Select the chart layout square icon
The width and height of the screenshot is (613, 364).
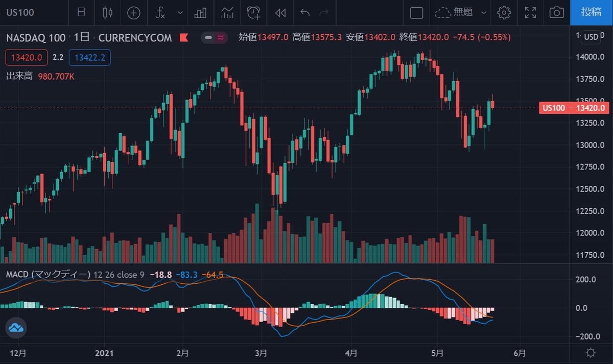(416, 13)
